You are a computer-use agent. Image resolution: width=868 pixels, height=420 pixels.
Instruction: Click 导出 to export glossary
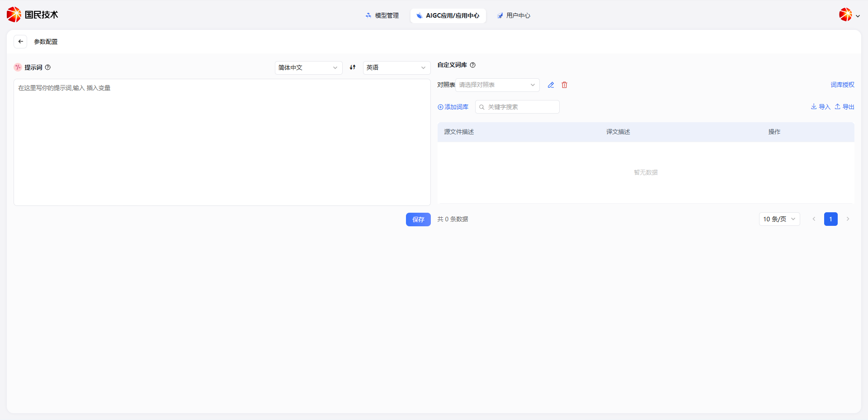844,107
